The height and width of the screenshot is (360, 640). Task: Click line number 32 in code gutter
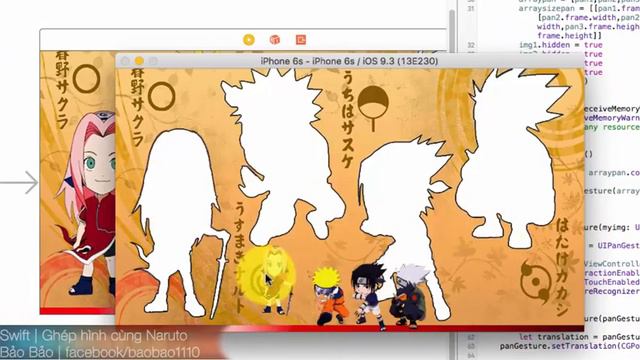pyautogui.click(x=471, y=45)
